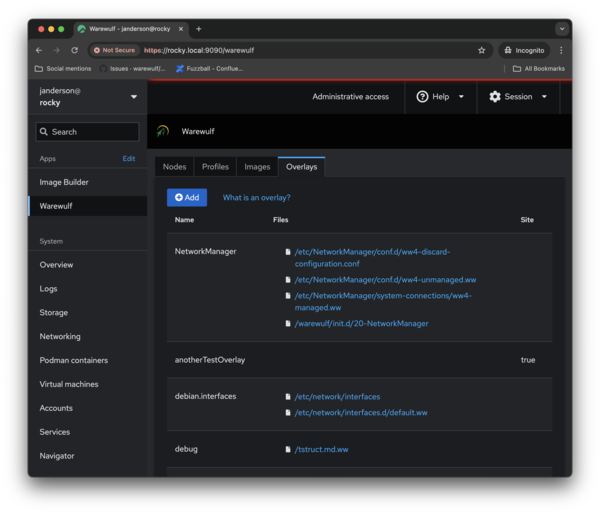Switch to the Profiles tab
Viewport: 600px width, 514px height.
(215, 167)
